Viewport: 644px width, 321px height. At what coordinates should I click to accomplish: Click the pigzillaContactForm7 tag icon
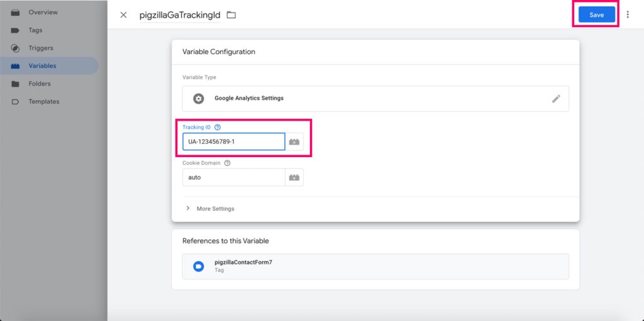tap(198, 266)
